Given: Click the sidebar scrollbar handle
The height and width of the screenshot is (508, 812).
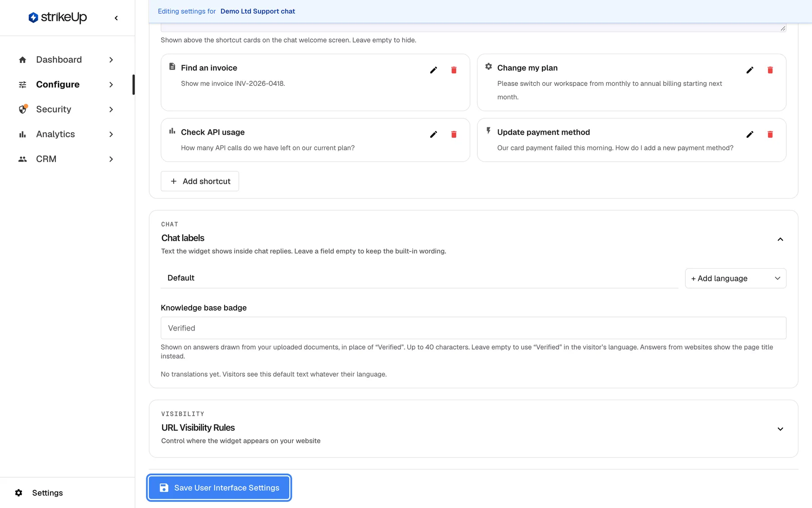Looking at the screenshot, I should pos(134,84).
